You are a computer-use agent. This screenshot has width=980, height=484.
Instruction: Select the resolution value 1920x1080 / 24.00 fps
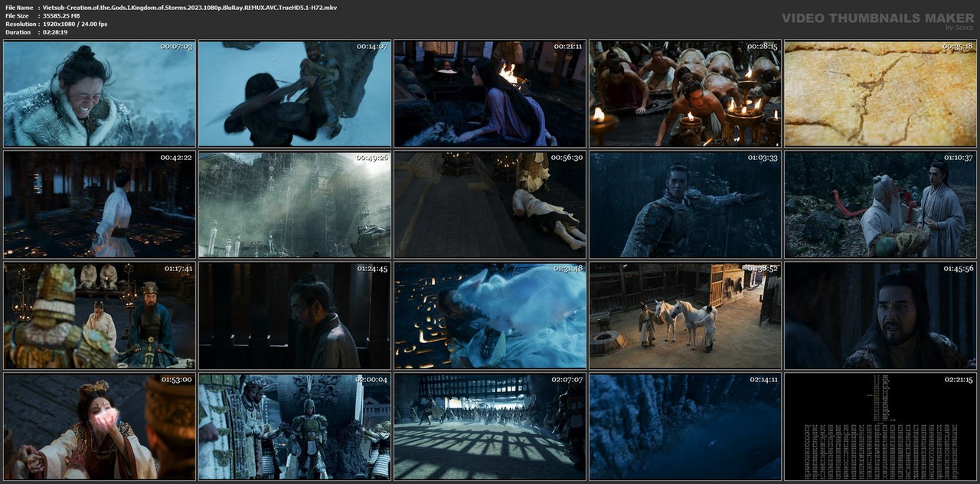(x=75, y=24)
